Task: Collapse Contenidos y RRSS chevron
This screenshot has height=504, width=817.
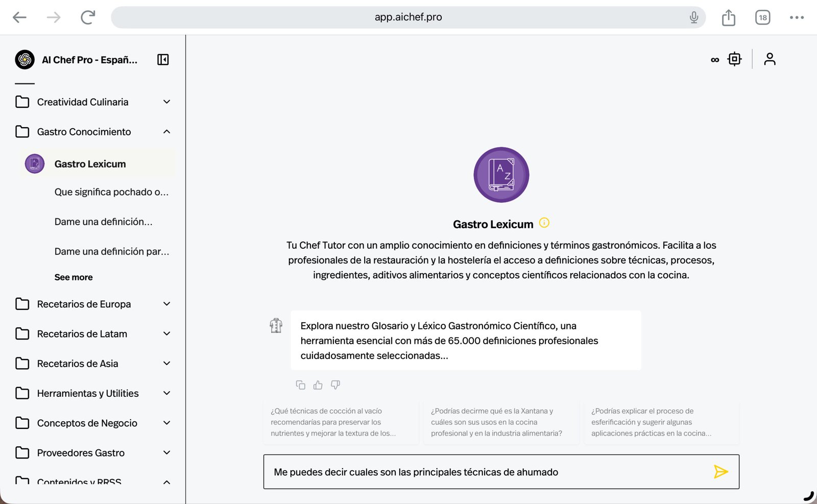Action: pos(166,482)
